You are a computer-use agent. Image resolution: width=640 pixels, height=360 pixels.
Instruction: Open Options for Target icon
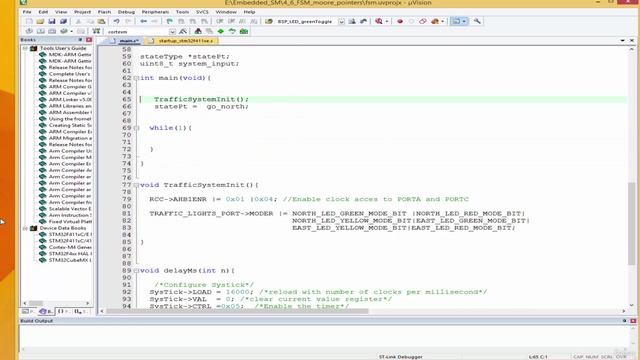(182, 31)
